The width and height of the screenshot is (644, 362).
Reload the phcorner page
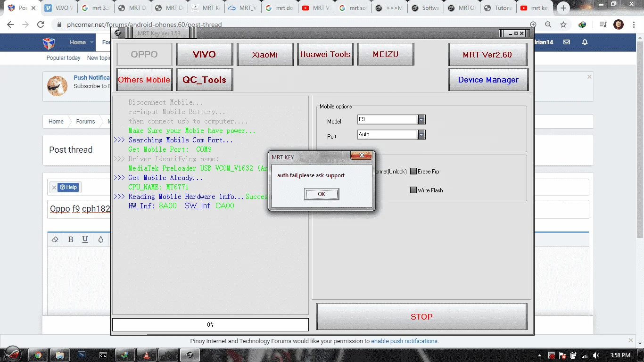41,25
